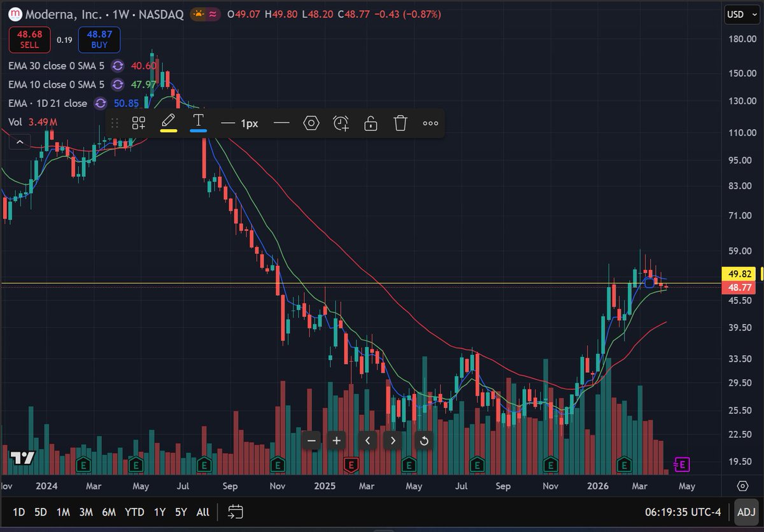Click the BUY 48.87 button
The height and width of the screenshot is (532, 764).
(x=99, y=39)
